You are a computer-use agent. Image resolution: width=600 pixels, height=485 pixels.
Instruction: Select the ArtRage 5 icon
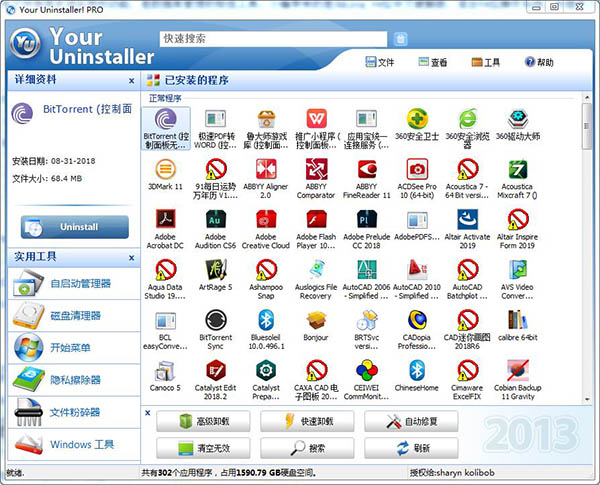pos(215,269)
